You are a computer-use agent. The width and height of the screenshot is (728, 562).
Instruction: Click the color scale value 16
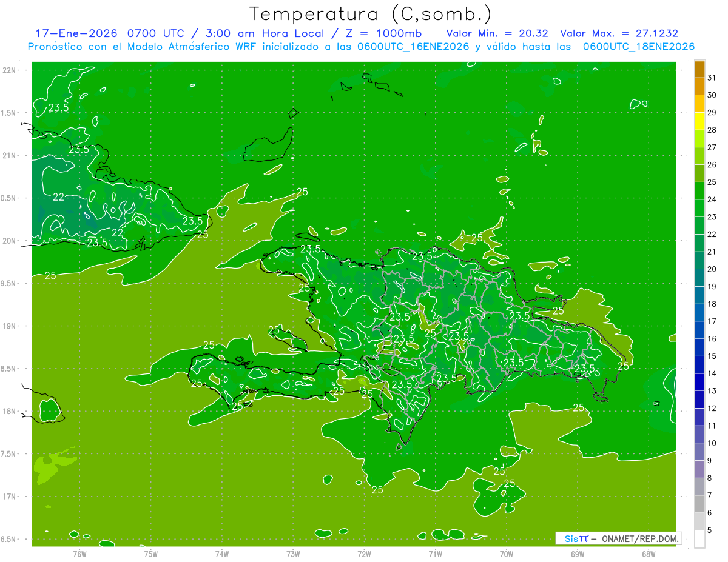tap(712, 338)
